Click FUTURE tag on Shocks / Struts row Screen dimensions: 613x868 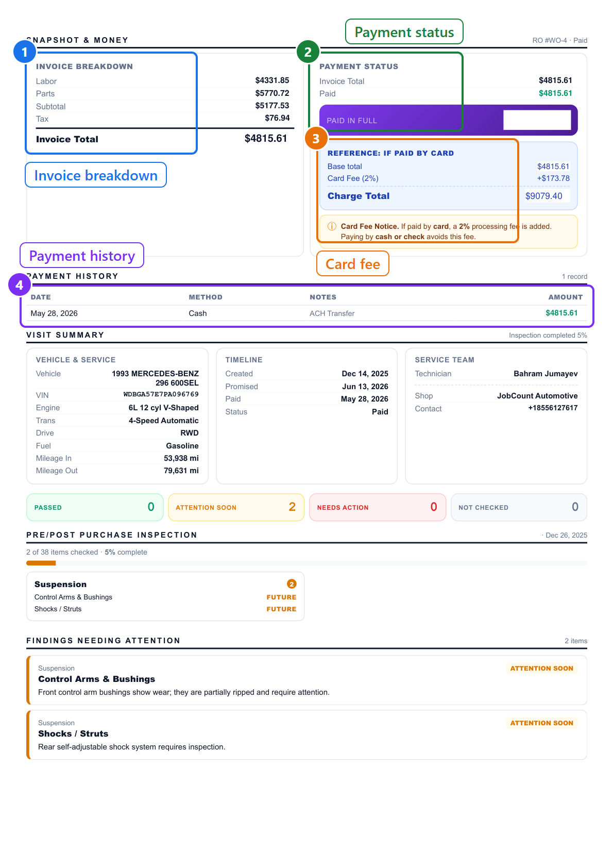point(281,609)
